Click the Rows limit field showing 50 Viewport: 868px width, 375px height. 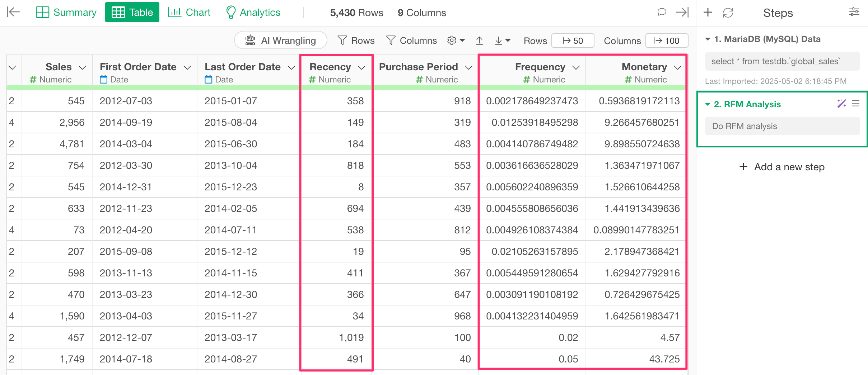point(573,41)
